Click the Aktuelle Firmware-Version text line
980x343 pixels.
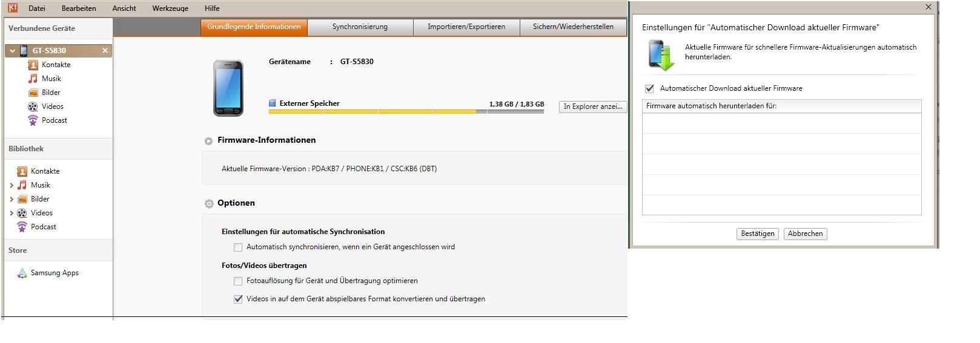pyautogui.click(x=329, y=169)
